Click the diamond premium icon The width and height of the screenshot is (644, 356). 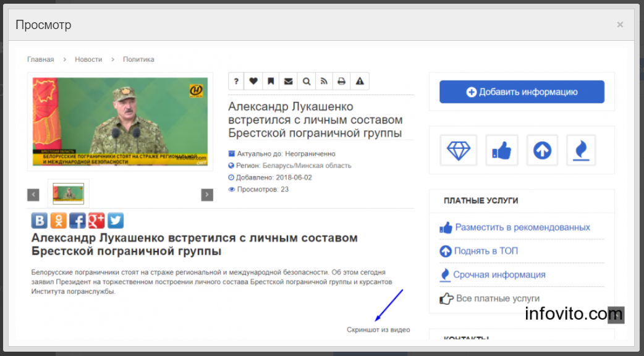click(x=459, y=150)
